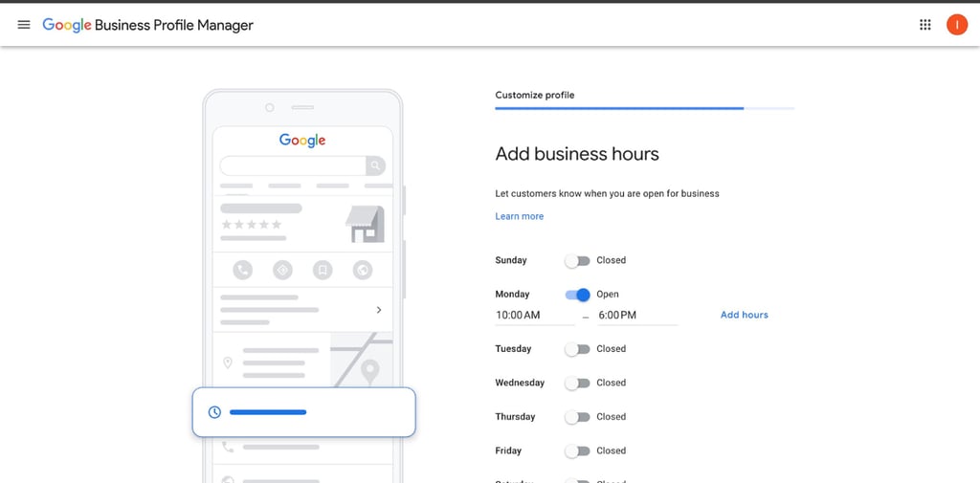
Task: Enable the Wednesday hours switch
Action: click(x=577, y=383)
